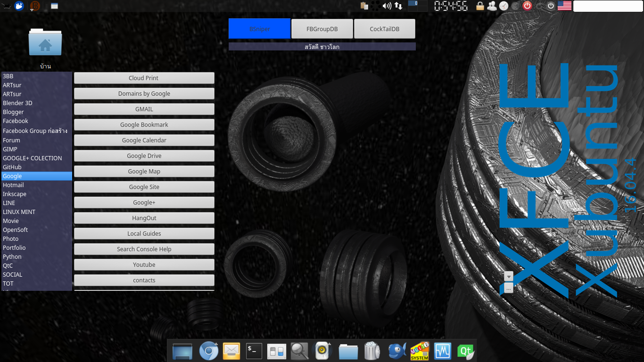Select Blogger in the category list

pos(37,112)
